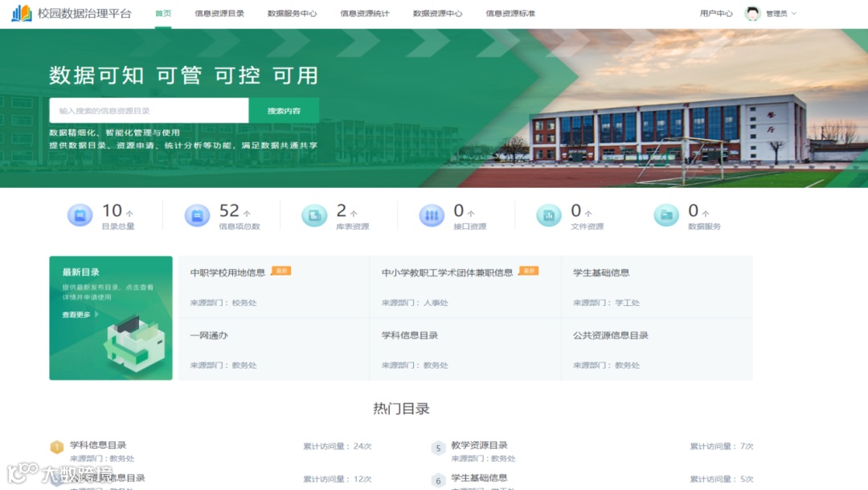Open the 公共资源信息目录 entry

point(611,335)
